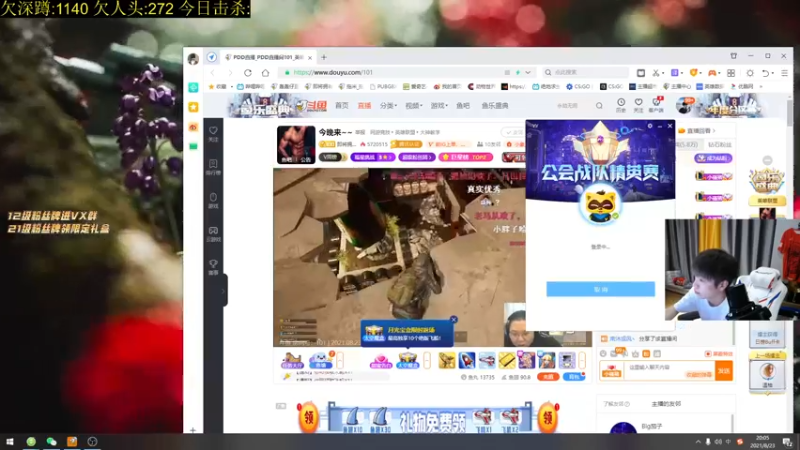Select the 直播 nav item
Screen dimensions: 800x450
(364, 106)
